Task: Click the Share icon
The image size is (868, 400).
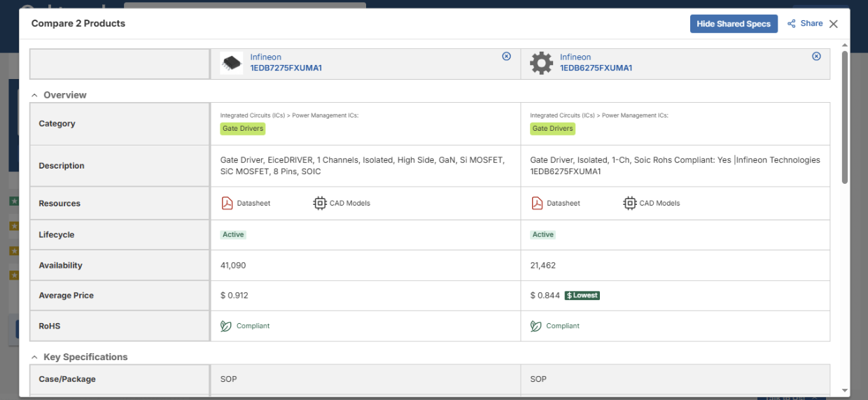Action: pos(792,24)
